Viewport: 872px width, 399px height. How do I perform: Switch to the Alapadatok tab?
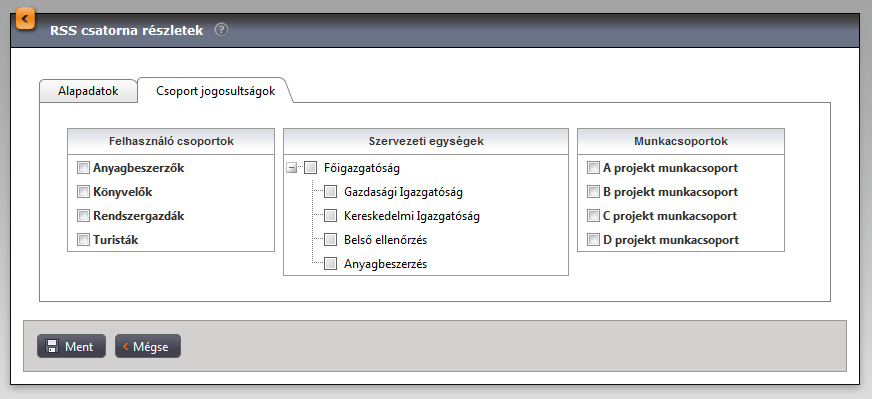88,91
